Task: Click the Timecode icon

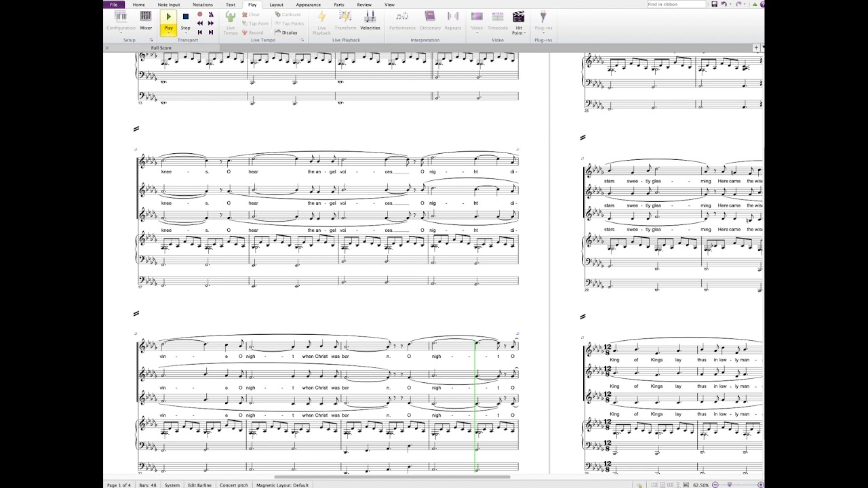Action: click(498, 16)
